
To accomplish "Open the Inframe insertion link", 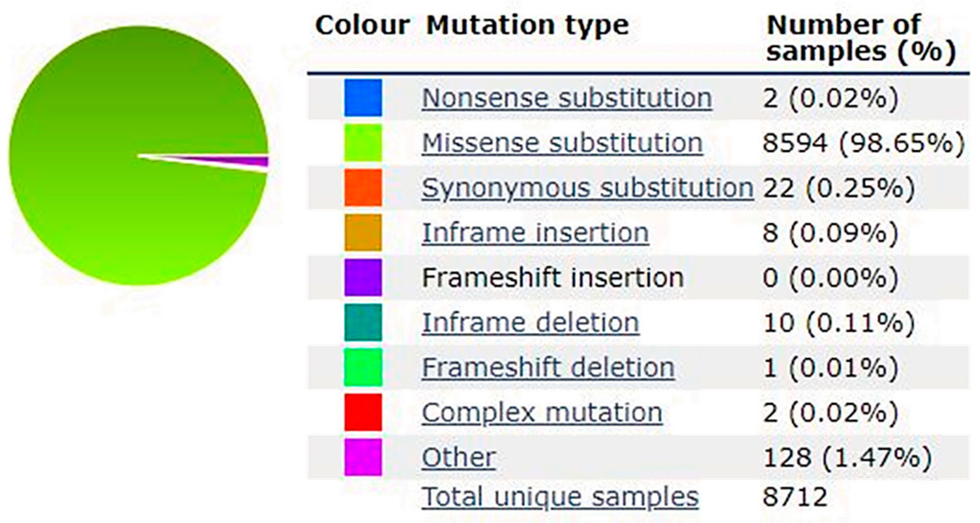I will click(x=535, y=233).
